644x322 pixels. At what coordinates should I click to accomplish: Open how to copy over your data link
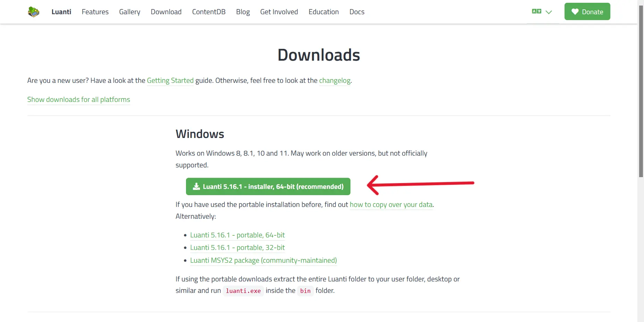(x=391, y=204)
